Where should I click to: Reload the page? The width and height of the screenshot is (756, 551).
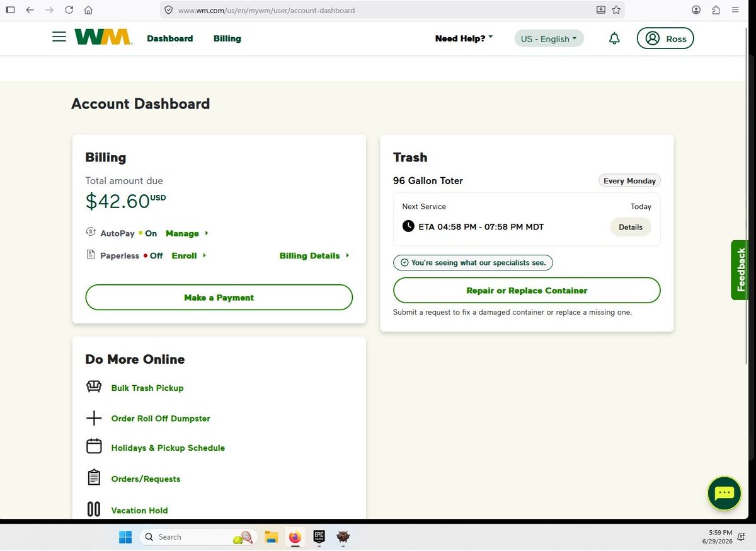click(x=69, y=10)
